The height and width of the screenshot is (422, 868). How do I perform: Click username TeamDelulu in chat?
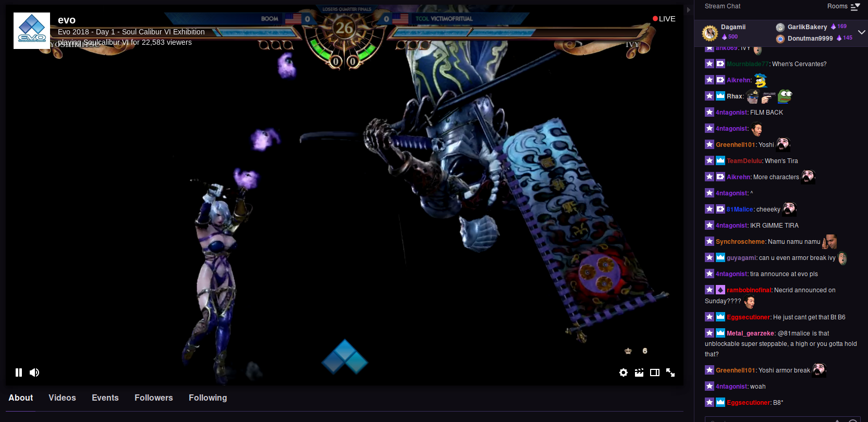coord(744,161)
